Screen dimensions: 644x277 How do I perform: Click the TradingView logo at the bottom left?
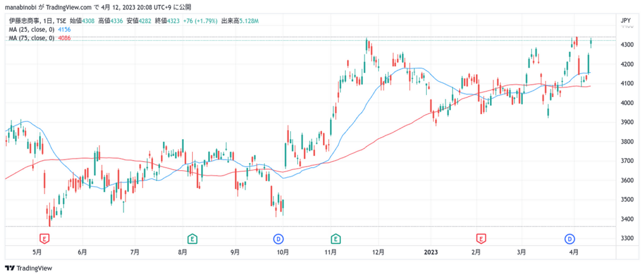(29, 268)
